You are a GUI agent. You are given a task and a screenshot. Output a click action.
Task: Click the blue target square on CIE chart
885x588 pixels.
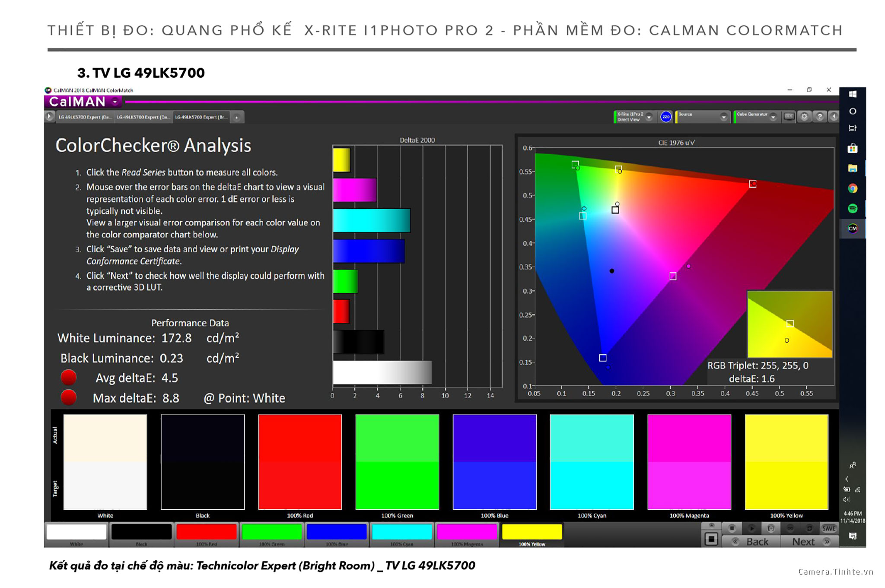[x=602, y=358]
